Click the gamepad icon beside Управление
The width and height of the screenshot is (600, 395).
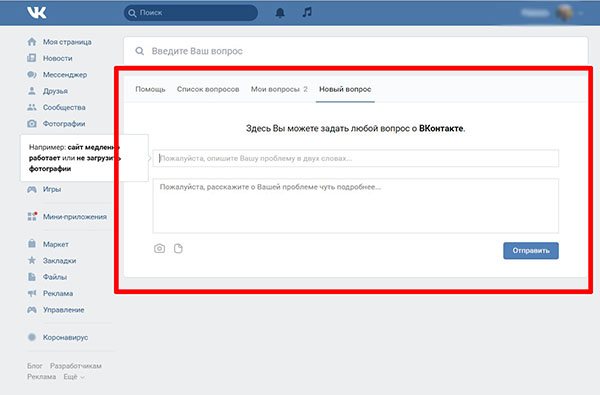32,310
